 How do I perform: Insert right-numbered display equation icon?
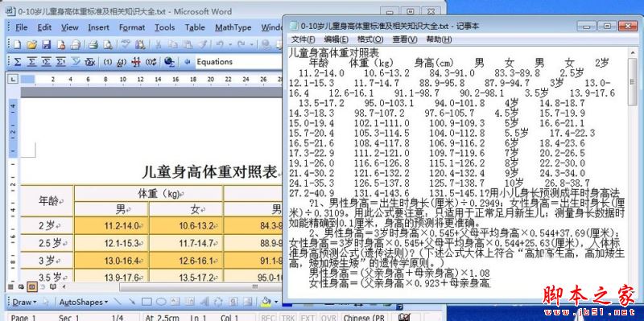pyautogui.click(x=61, y=62)
